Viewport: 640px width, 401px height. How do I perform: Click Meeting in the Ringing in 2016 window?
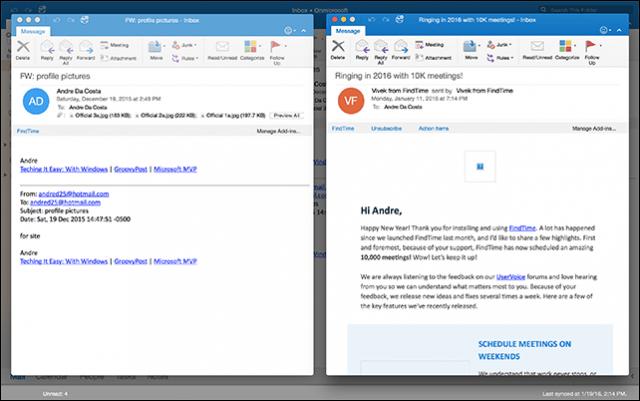click(x=429, y=45)
